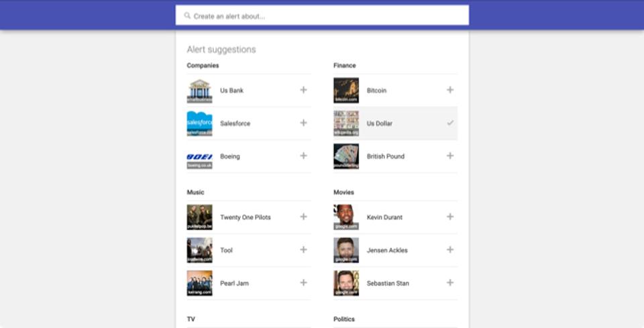Click the Music category heading

pos(195,192)
